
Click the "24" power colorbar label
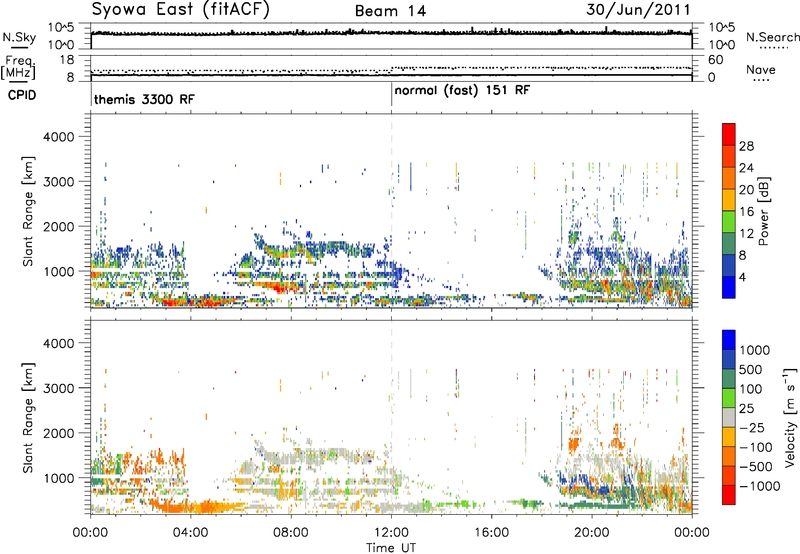[x=746, y=168]
